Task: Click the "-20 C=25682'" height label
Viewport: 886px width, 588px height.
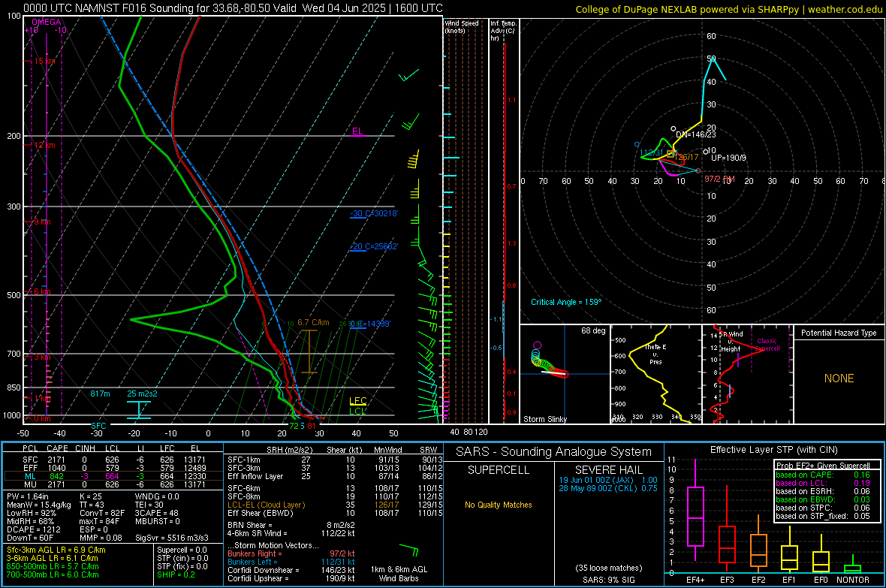Action: (x=374, y=246)
